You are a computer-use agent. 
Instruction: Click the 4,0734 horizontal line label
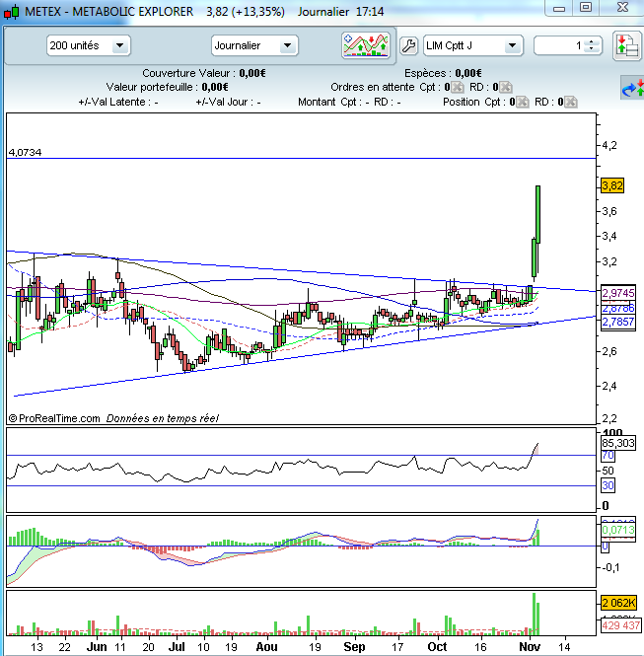pos(25,152)
